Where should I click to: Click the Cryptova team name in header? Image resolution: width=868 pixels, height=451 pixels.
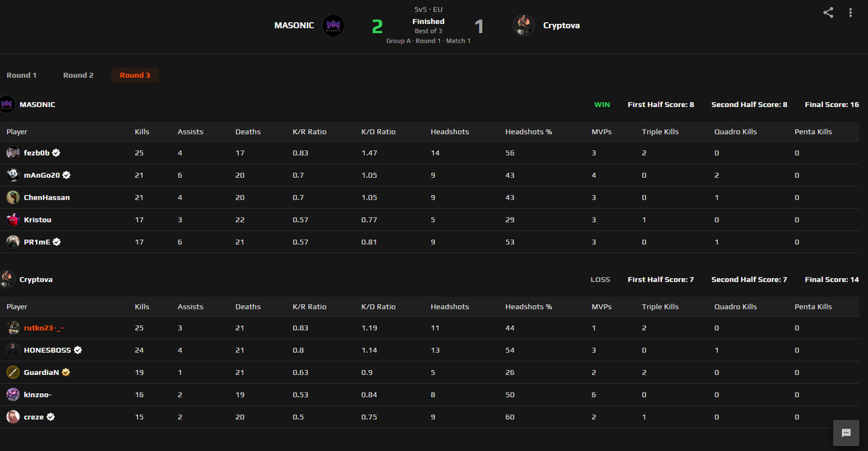561,25
